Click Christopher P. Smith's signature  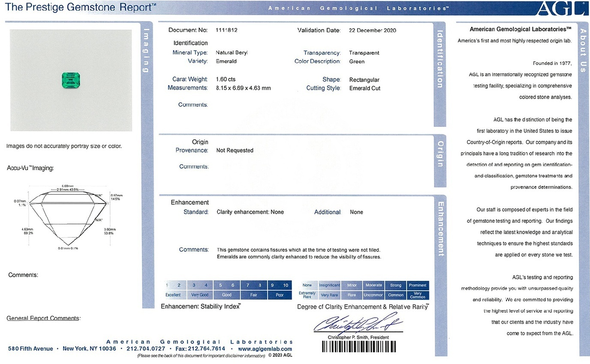[x=357, y=324]
